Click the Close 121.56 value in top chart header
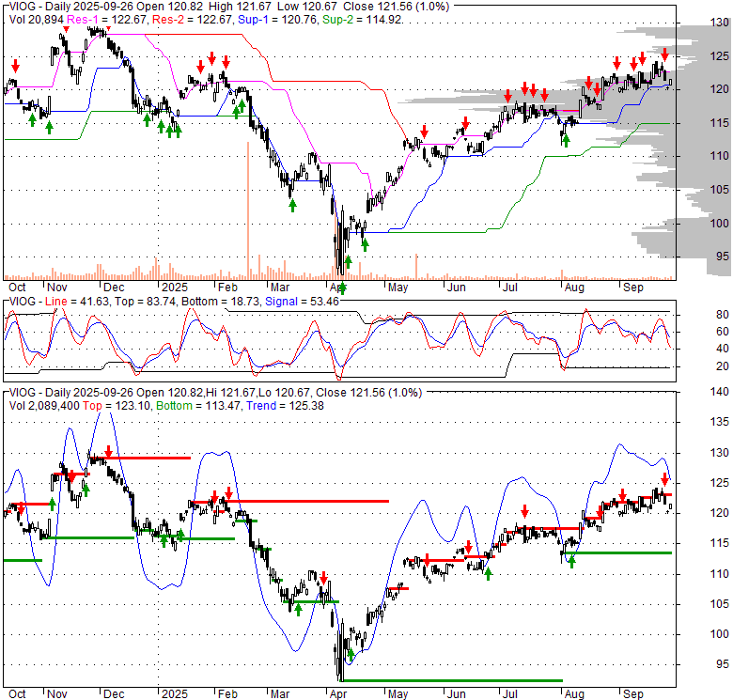The height and width of the screenshot is (700, 733). pyautogui.click(x=372, y=7)
